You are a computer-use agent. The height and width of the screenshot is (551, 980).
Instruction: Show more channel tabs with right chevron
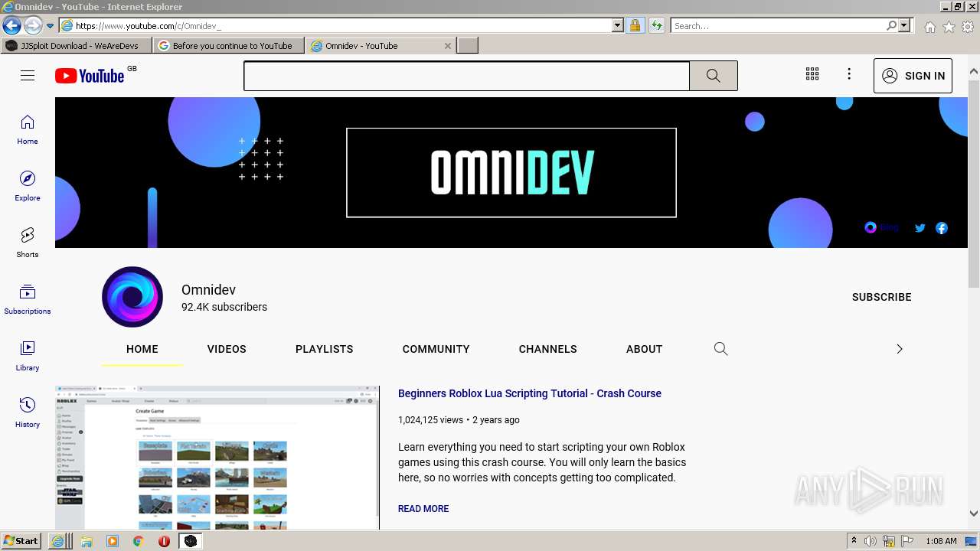[x=900, y=349]
